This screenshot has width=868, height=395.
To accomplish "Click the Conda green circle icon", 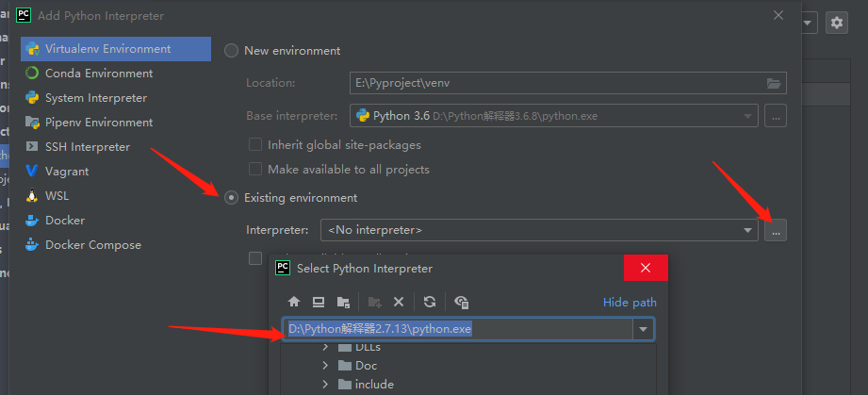I will click(x=32, y=74).
